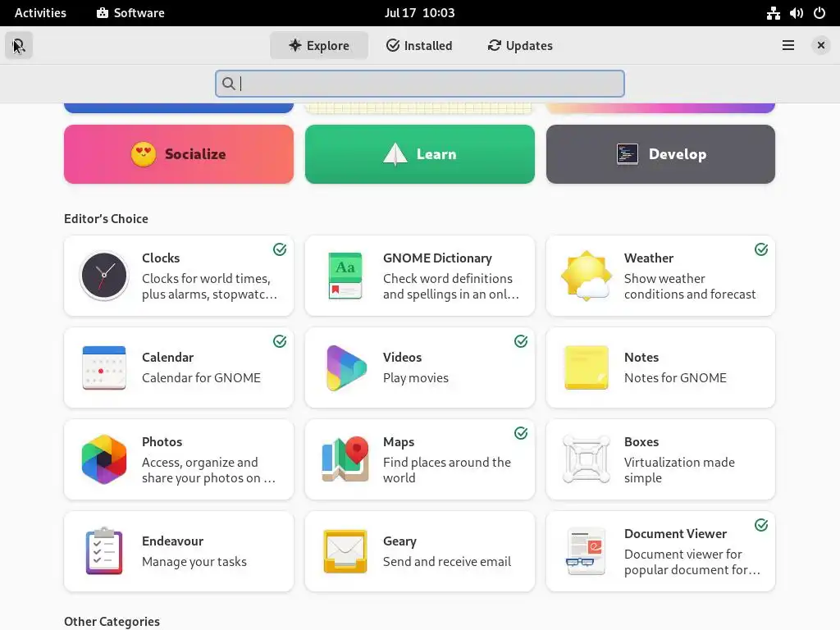Viewport: 840px width, 630px height.
Task: Switch to the Installed tab
Action: pyautogui.click(x=419, y=46)
